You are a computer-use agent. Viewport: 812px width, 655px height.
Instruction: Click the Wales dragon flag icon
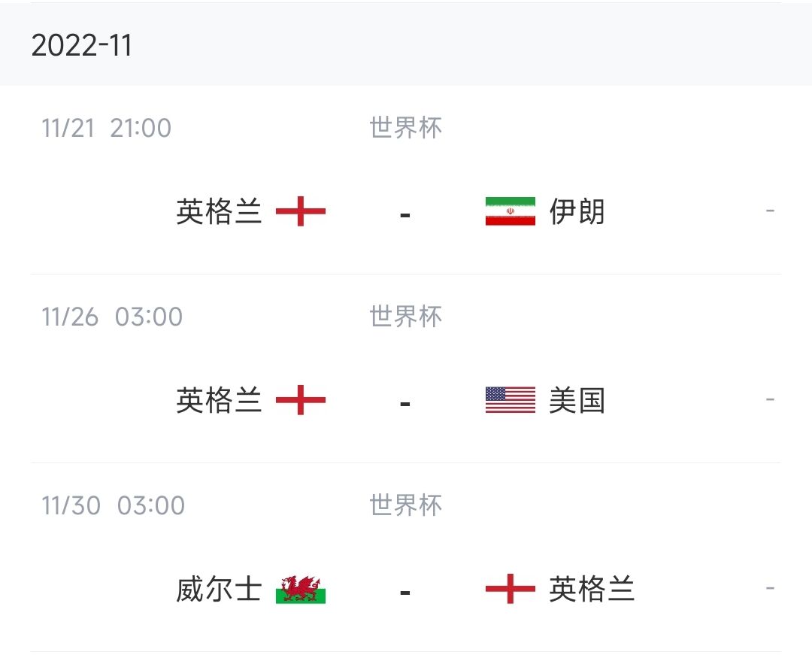300,590
